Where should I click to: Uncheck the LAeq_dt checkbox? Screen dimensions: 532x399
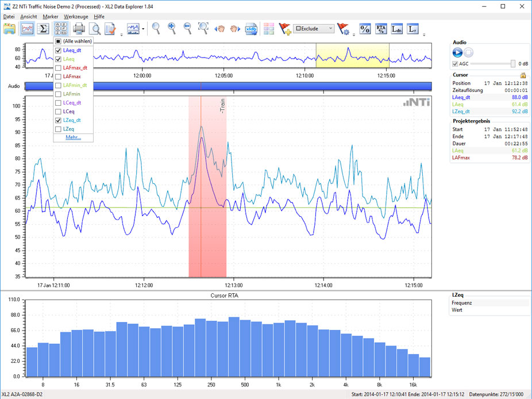[x=58, y=51]
